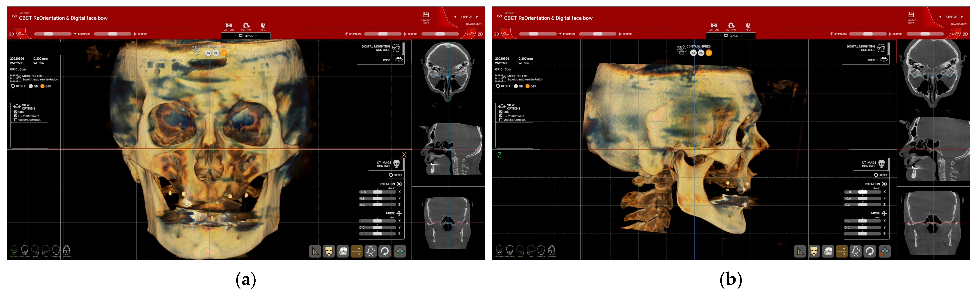Click Capture camera icon in screenshot (a)
The height and width of the screenshot is (298, 980).
pos(229,26)
